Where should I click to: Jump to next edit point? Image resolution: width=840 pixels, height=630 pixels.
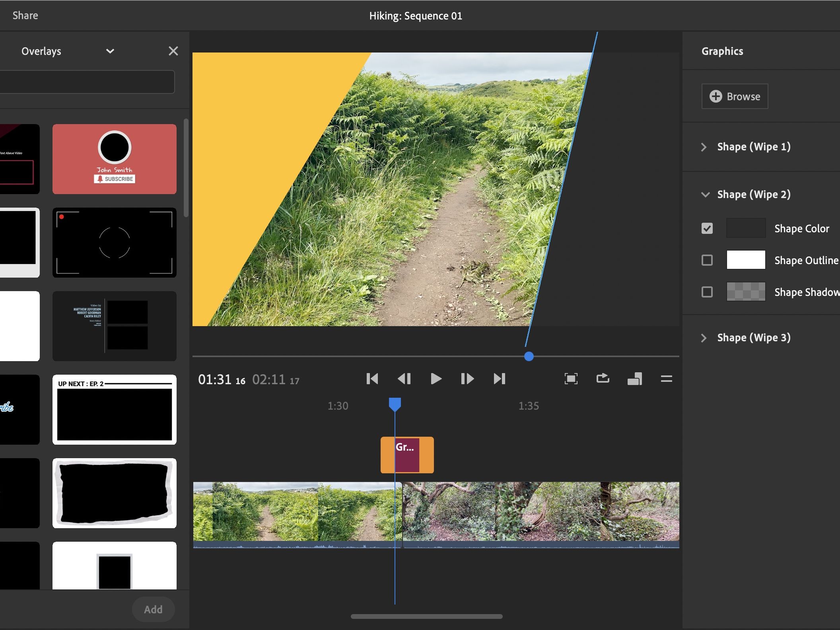click(x=499, y=379)
